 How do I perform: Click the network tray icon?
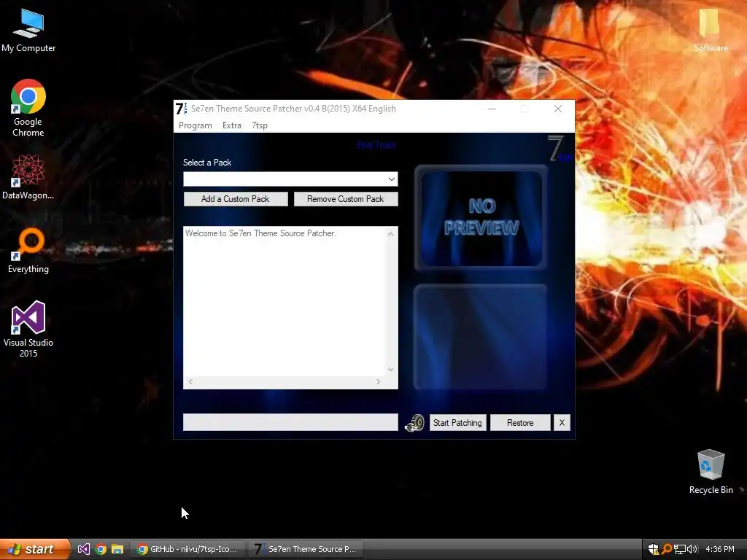pos(679,549)
